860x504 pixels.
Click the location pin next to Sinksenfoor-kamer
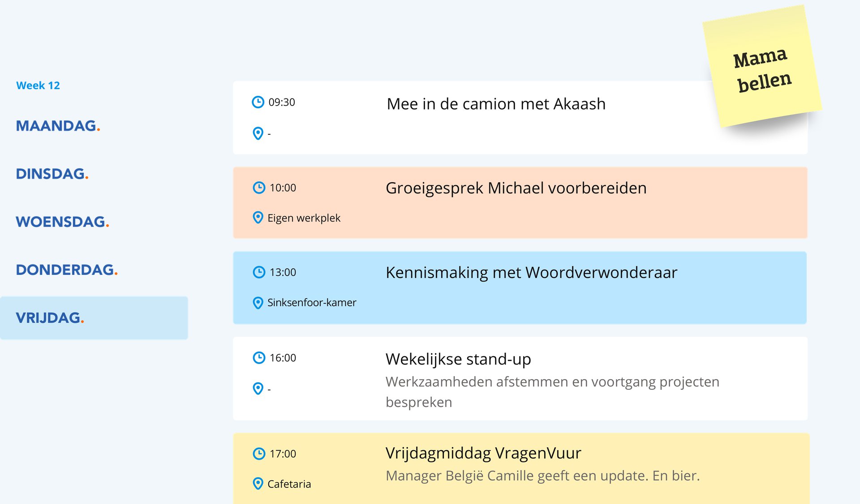click(258, 303)
